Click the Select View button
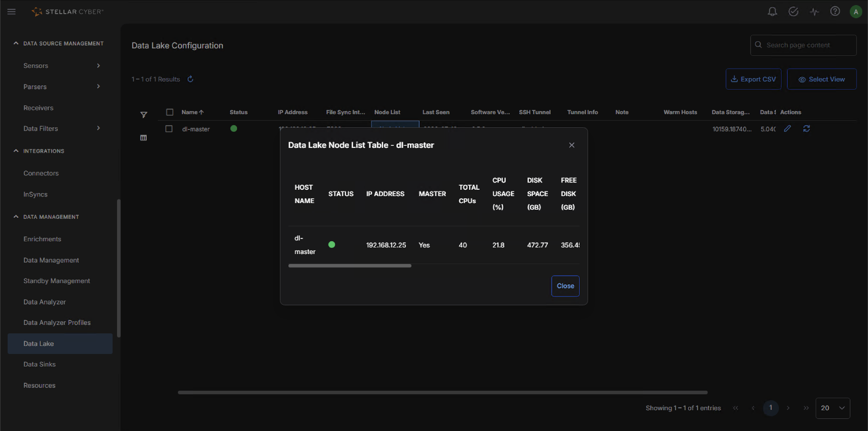The height and width of the screenshot is (431, 868). pyautogui.click(x=822, y=79)
